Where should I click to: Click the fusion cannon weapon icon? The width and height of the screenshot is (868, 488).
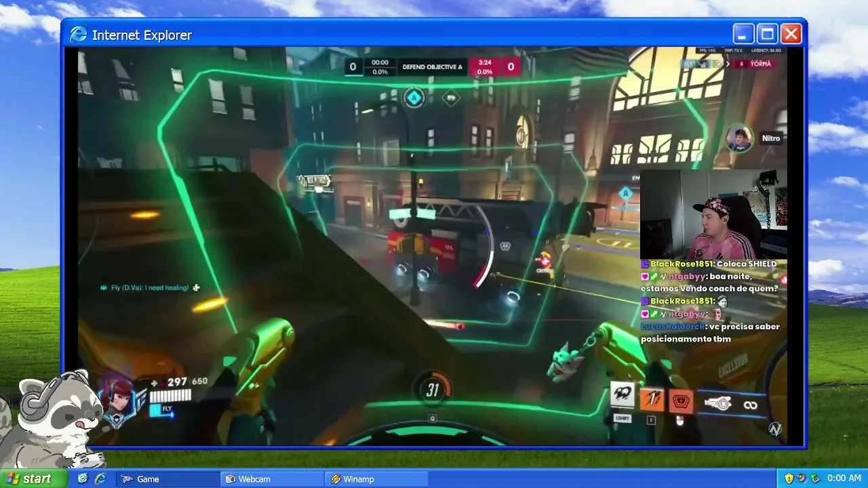pyautogui.click(x=717, y=404)
